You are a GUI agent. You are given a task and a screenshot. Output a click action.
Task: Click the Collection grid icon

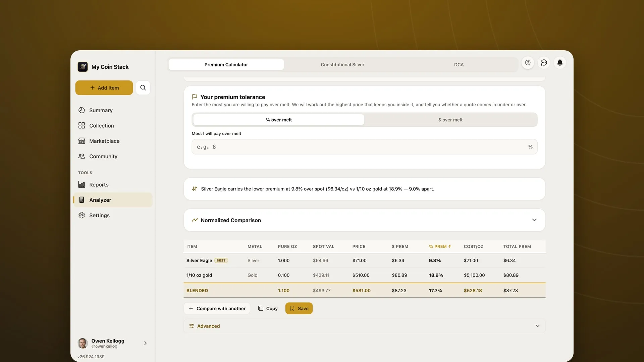82,126
